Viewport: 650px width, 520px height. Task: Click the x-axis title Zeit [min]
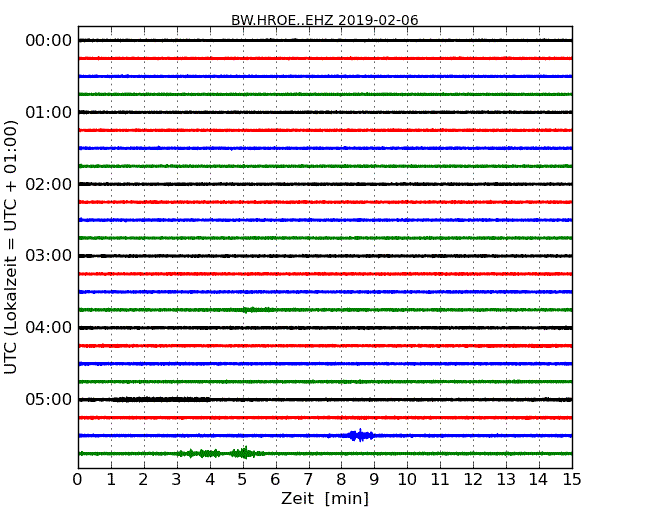[325, 498]
